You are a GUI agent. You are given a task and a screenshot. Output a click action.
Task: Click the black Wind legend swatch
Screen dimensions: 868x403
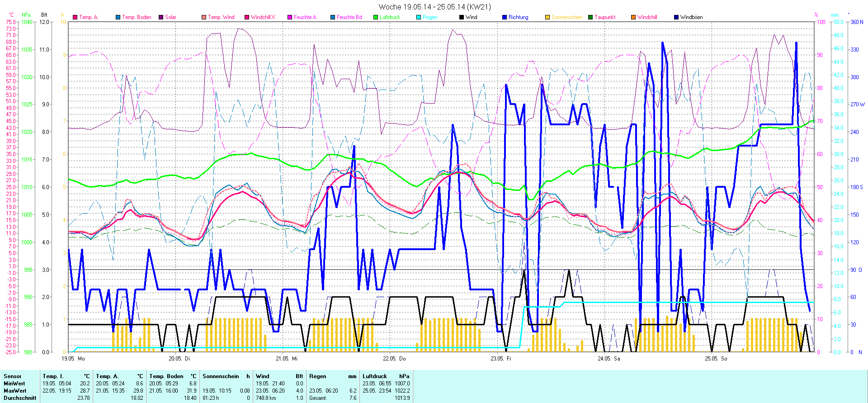coord(462,17)
